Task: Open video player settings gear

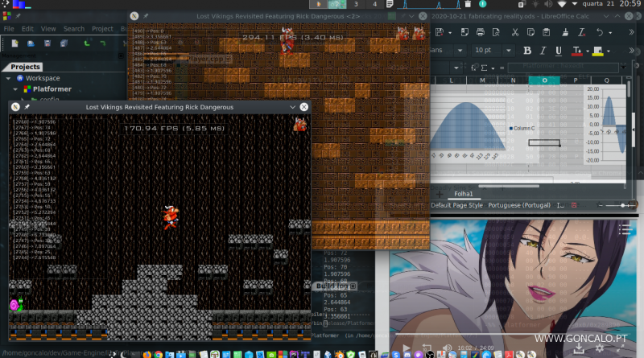Action: click(599, 348)
